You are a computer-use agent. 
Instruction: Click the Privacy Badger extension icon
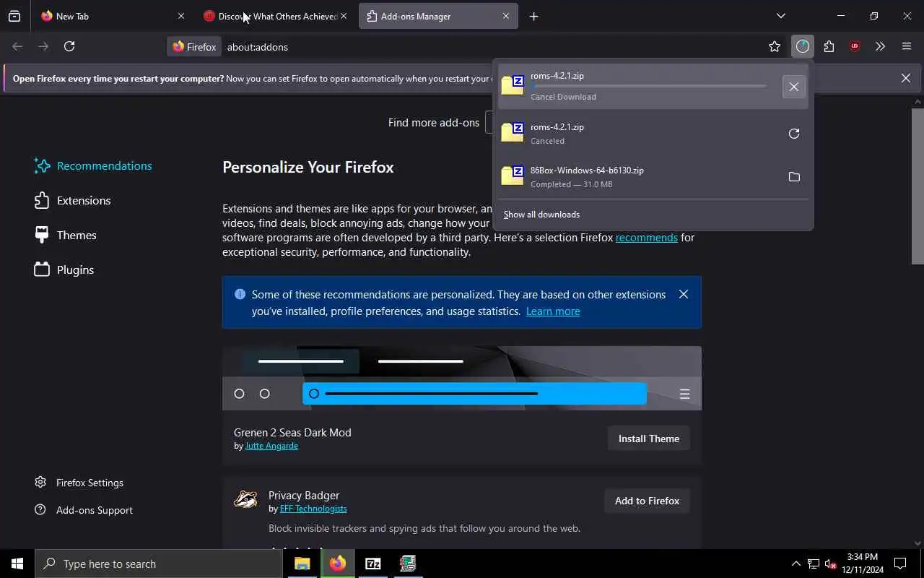click(x=245, y=500)
